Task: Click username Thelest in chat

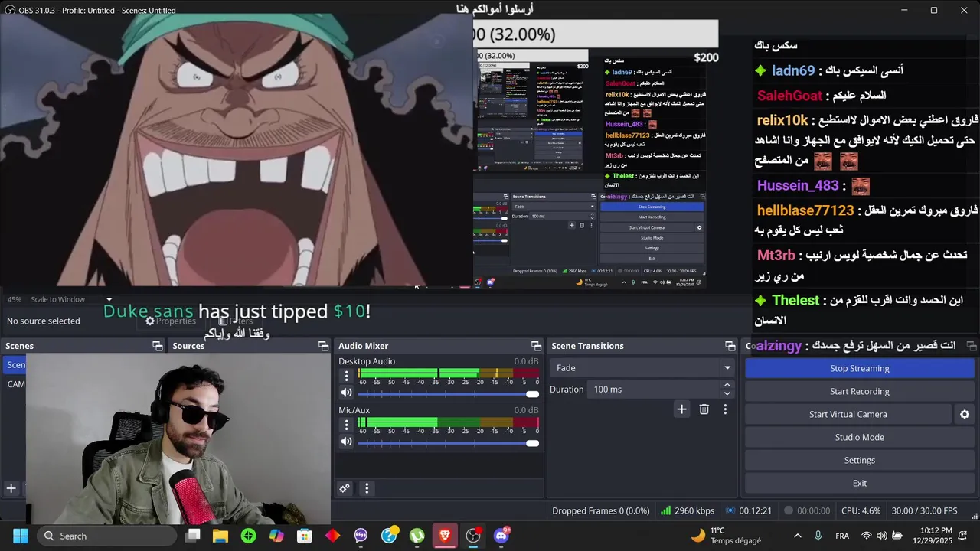Action: (x=795, y=301)
